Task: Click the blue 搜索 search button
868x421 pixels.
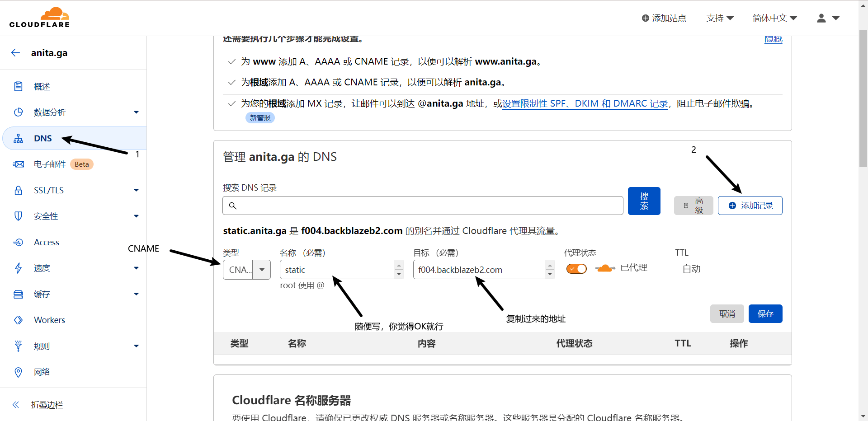Action: [644, 201]
